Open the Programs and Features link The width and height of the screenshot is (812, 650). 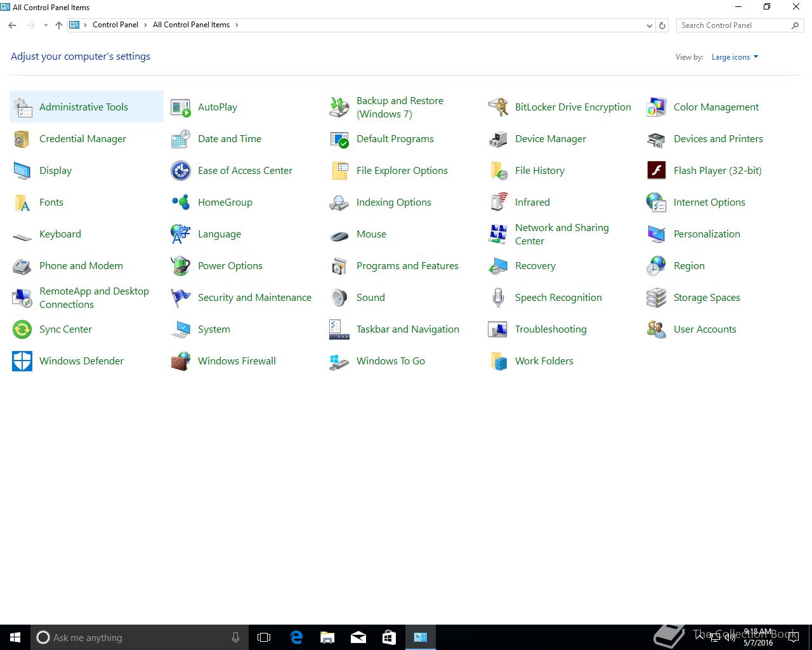(x=407, y=266)
